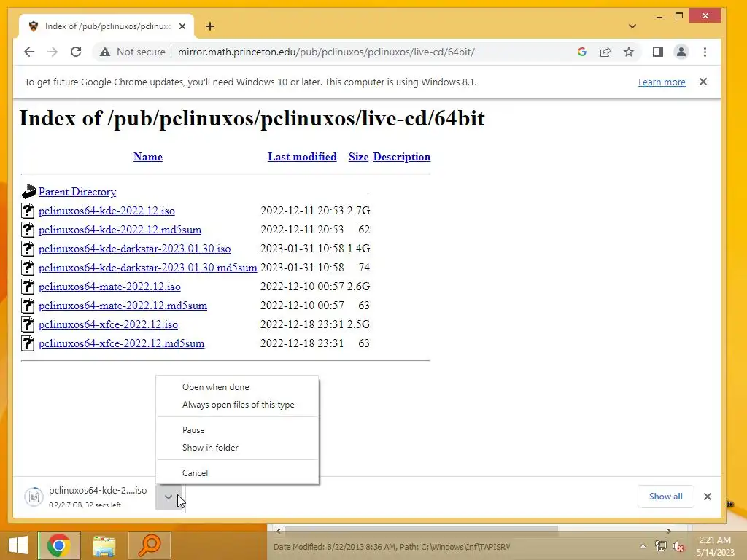Click file icon beside pclinuxos64-xfce-2022.12.iso
747x560 pixels.
(x=28, y=324)
